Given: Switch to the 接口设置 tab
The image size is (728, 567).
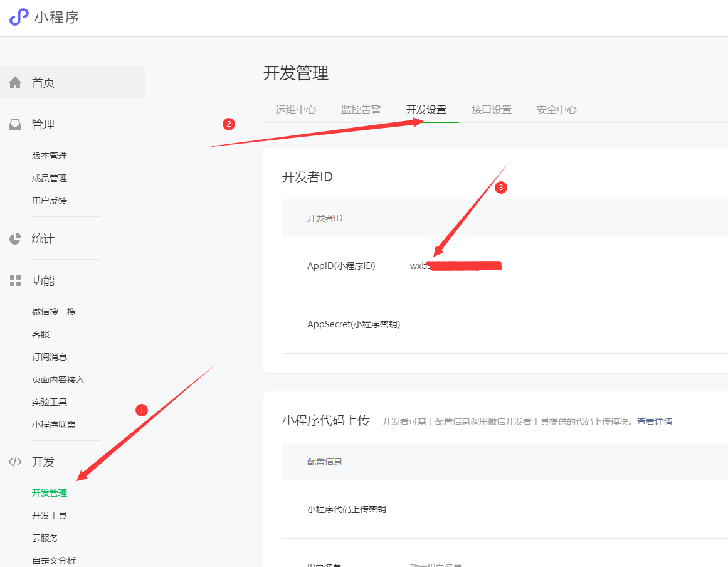Looking at the screenshot, I should [492, 110].
